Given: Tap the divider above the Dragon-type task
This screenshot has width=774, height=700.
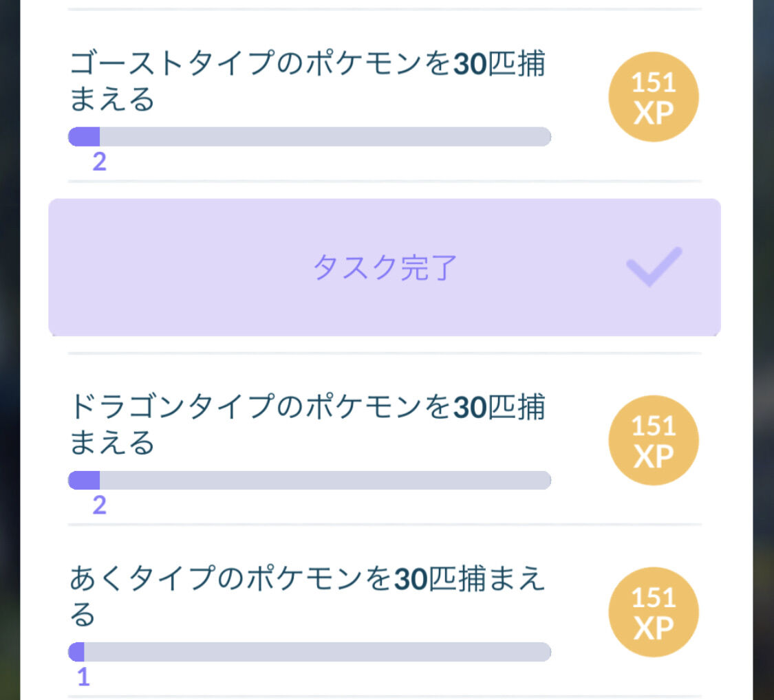Looking at the screenshot, I should (x=383, y=352).
